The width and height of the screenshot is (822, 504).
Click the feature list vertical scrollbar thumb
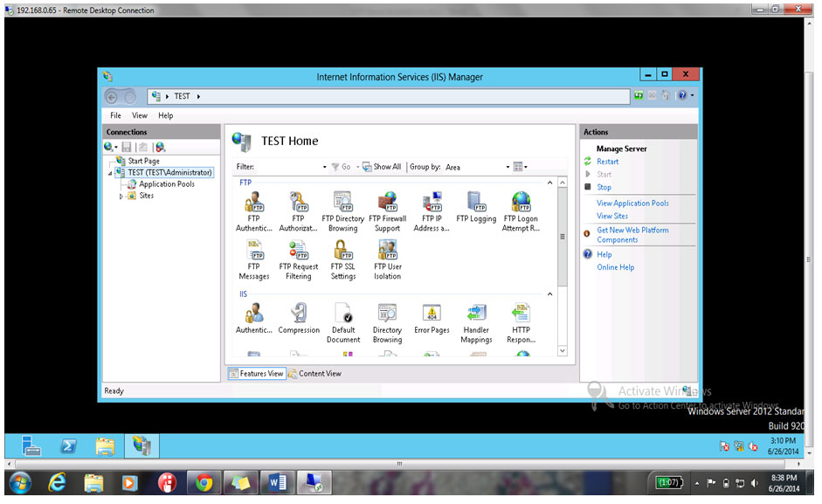click(x=562, y=237)
